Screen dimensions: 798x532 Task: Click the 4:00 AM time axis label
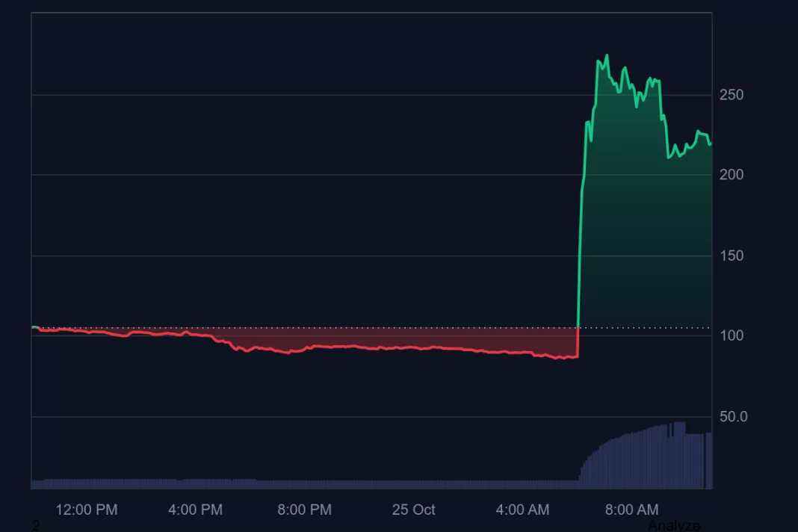point(522,510)
